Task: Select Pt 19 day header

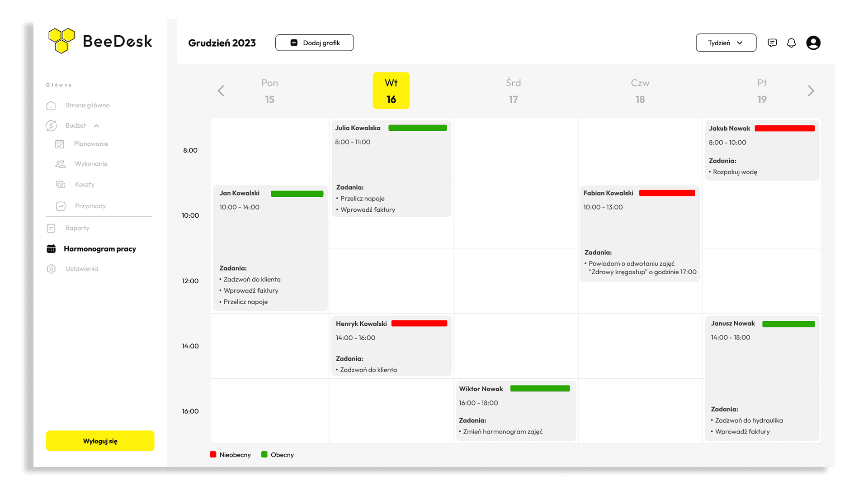Action: click(x=762, y=91)
